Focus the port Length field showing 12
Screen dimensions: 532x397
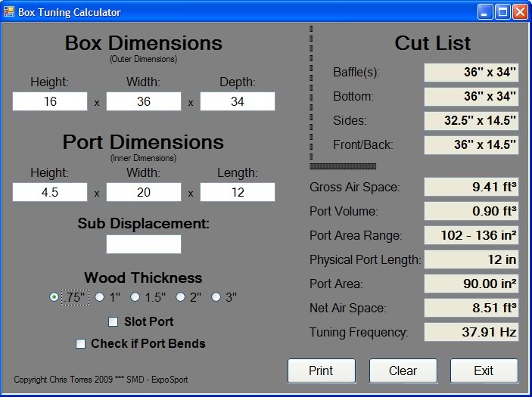point(238,192)
